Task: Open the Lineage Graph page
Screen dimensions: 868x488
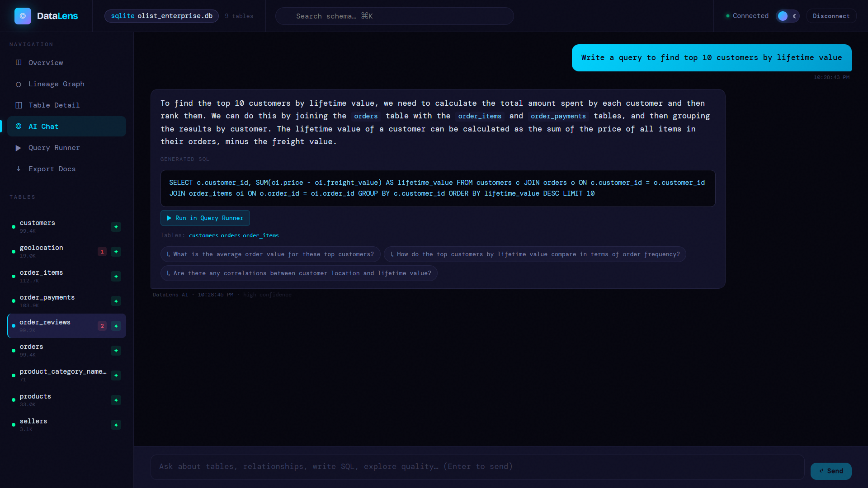Action: point(66,84)
